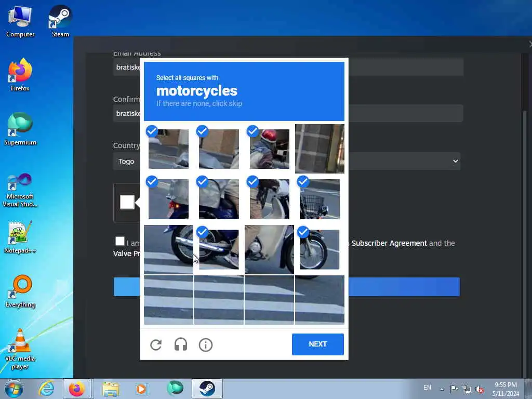532x399 pixels.
Task: Open the VLC media player shortcut
Action: 20,349
